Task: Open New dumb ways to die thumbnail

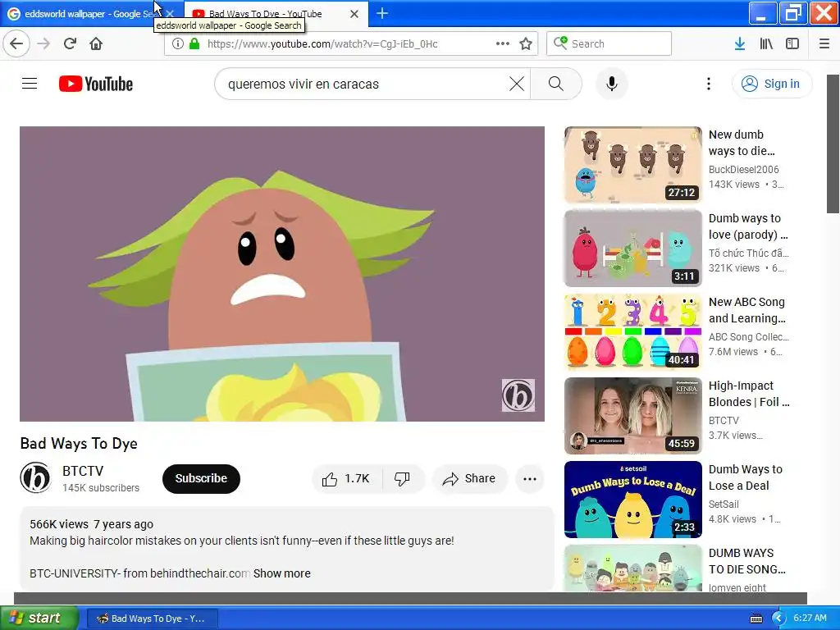Action: [x=632, y=164]
